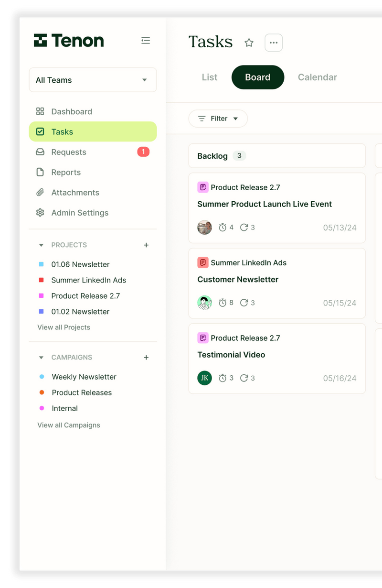Open Attachments via the paperclip icon
Screen dimensions: 382x588
tap(41, 192)
